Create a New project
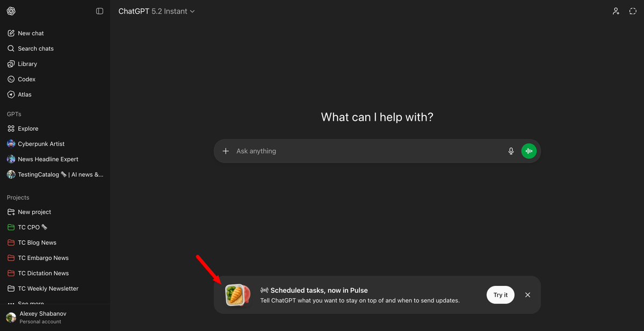 point(55,212)
